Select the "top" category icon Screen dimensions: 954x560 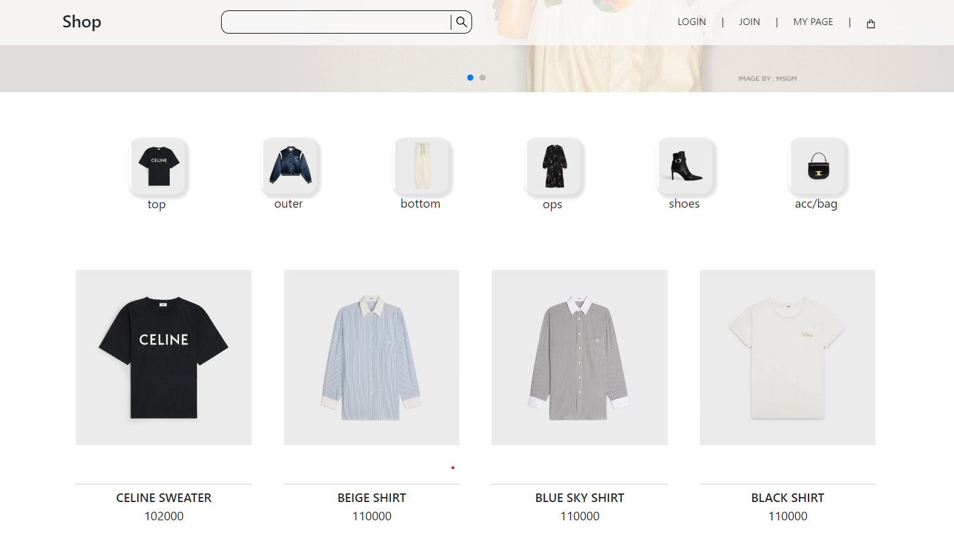click(x=157, y=166)
